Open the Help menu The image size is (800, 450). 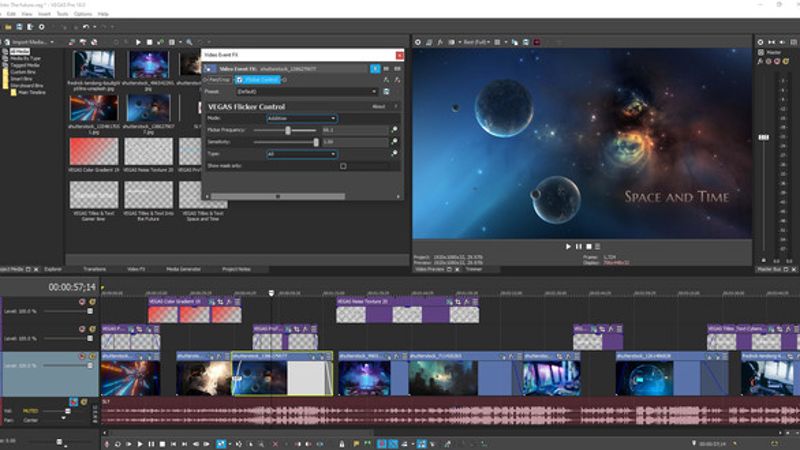(103, 14)
